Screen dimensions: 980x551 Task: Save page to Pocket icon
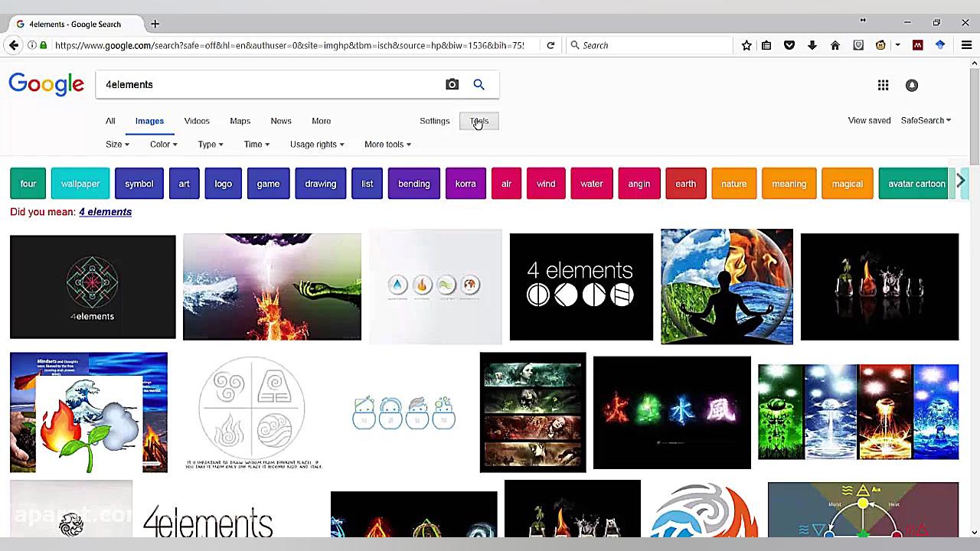tap(789, 45)
